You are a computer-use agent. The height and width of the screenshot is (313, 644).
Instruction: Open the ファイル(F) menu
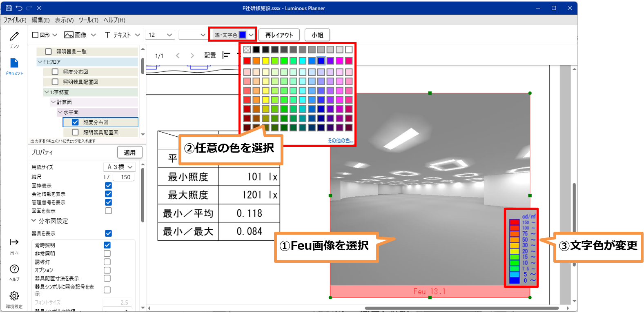click(x=15, y=20)
